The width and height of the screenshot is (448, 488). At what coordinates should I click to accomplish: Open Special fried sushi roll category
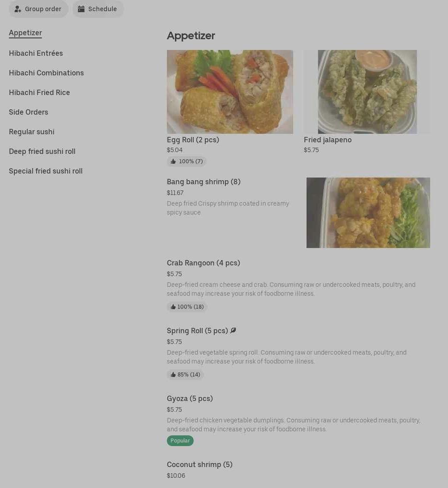46,171
